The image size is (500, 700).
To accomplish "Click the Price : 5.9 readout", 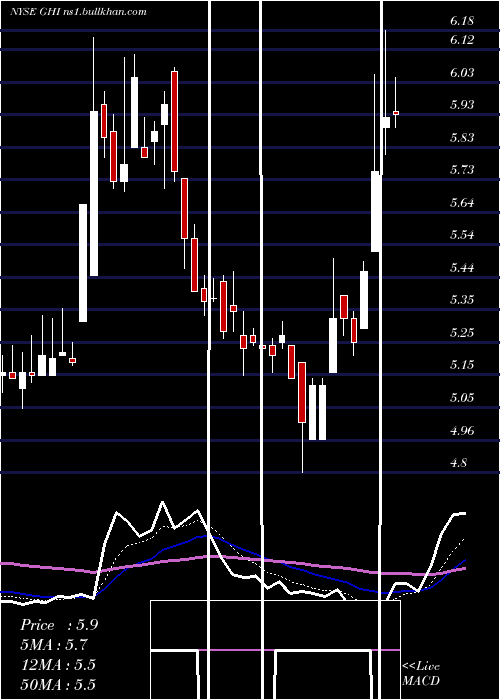I will coord(59,625).
